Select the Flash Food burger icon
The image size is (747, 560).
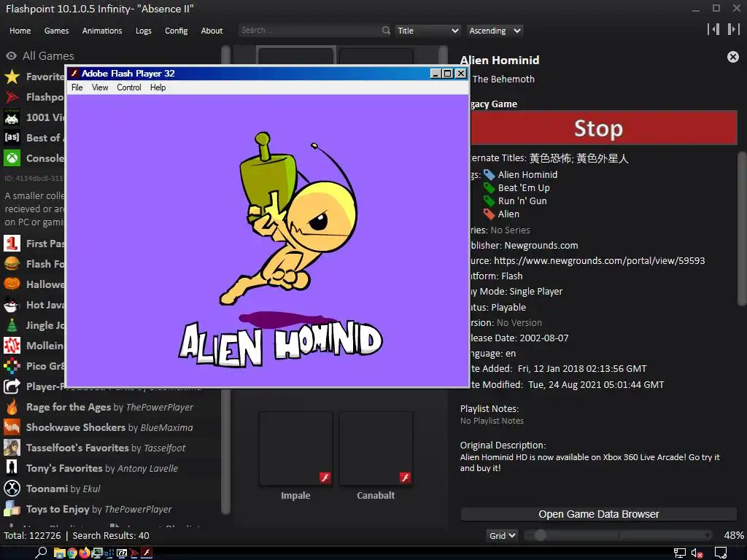click(x=12, y=264)
